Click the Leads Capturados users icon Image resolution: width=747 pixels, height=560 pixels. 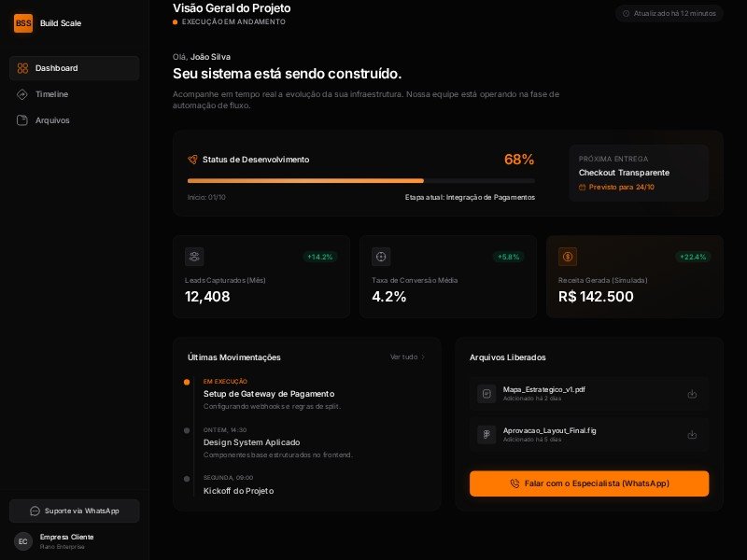194,257
